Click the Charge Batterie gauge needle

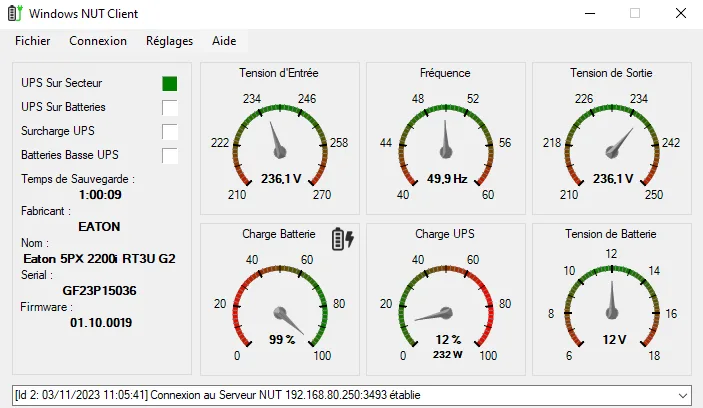pos(287,320)
